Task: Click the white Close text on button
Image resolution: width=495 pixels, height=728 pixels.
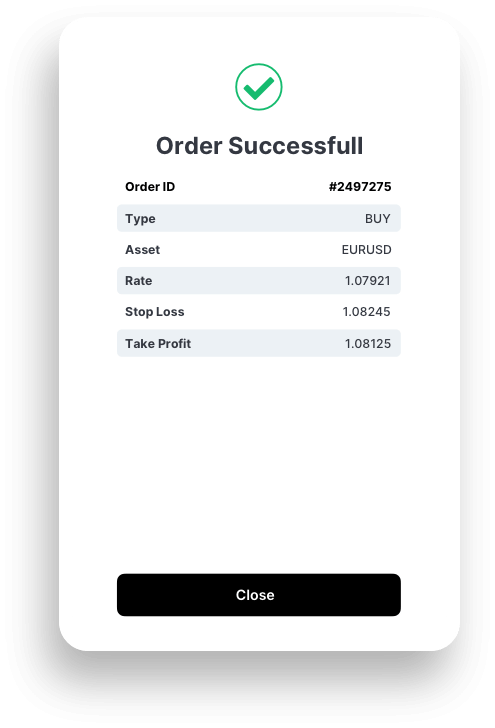Action: 255,595
